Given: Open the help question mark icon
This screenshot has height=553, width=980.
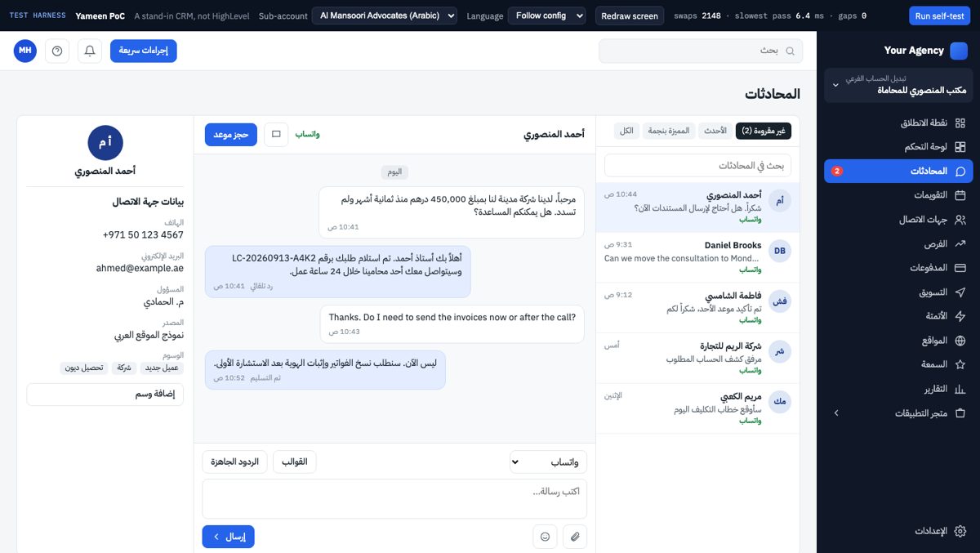Looking at the screenshot, I should click(57, 51).
